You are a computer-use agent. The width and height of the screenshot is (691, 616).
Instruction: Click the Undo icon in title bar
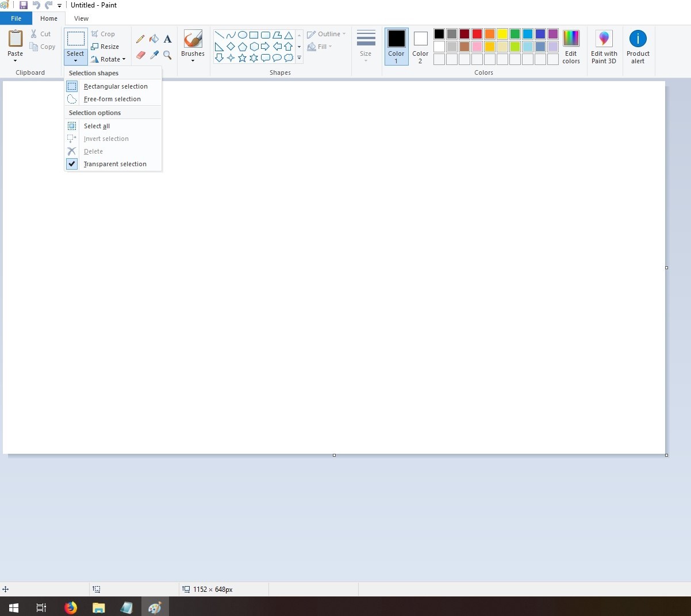[x=36, y=5]
